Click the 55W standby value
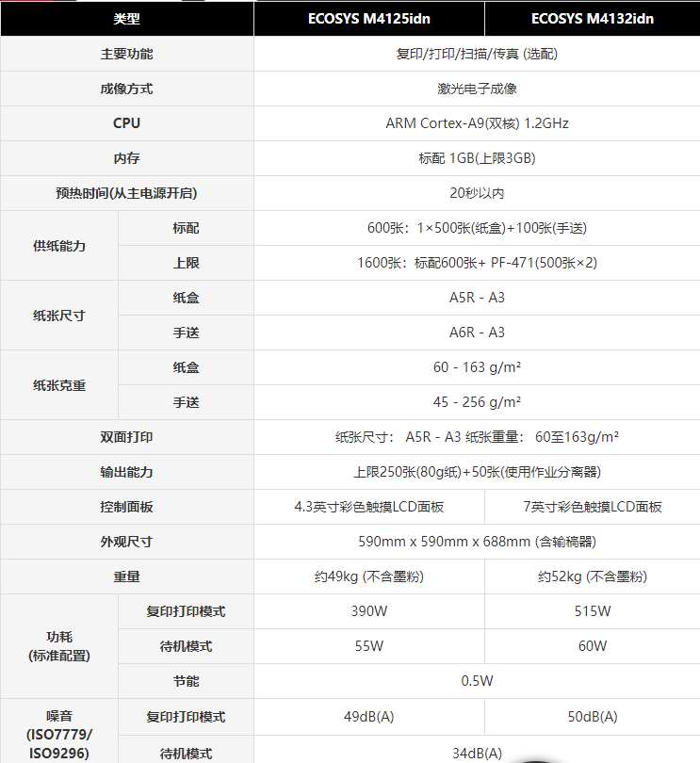Image resolution: width=700 pixels, height=763 pixels. pos(369,646)
